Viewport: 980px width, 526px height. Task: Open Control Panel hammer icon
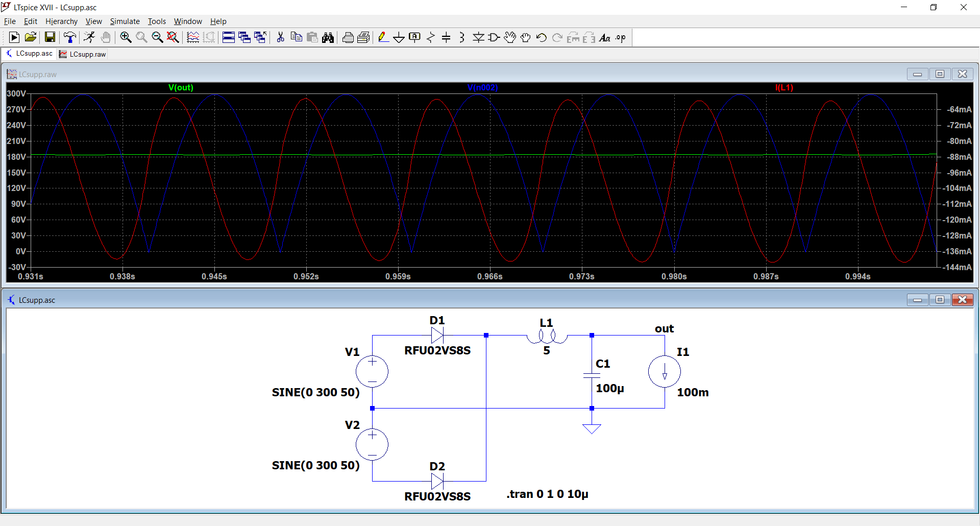69,37
